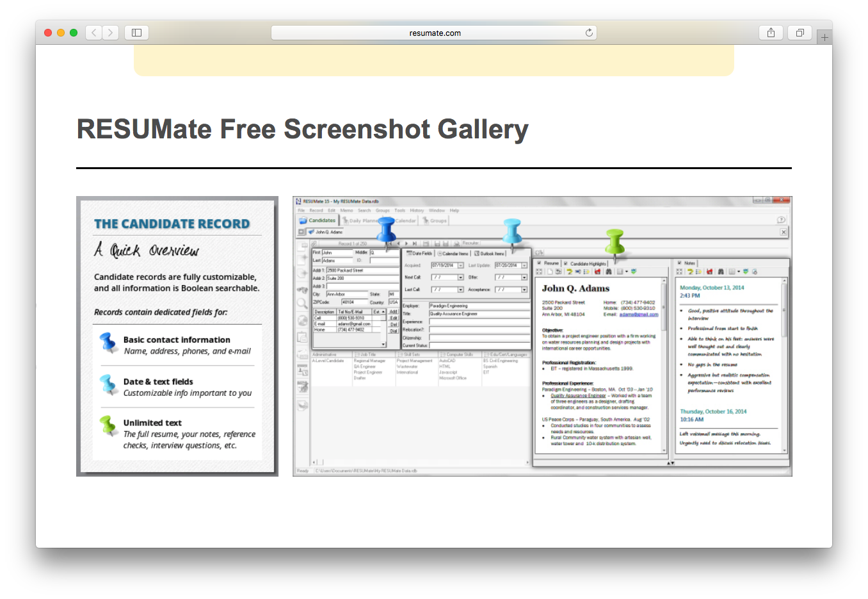Show all tabs overview in Safari
The height and width of the screenshot is (599, 868).
(800, 33)
